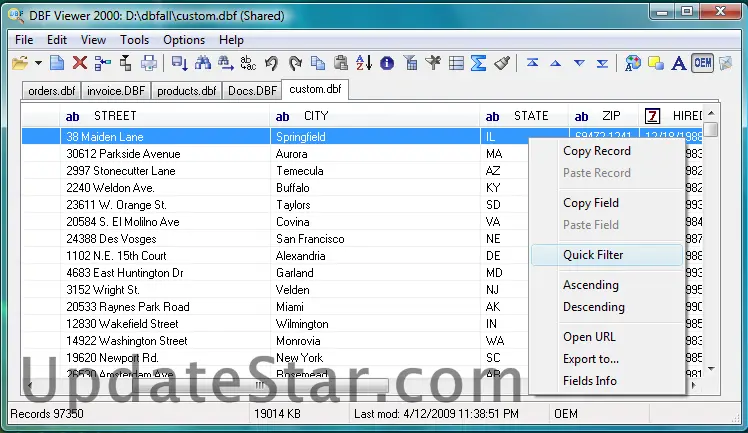Image resolution: width=748 pixels, height=433 pixels.
Task: Click the funnel with star filter icon
Action: point(433,63)
